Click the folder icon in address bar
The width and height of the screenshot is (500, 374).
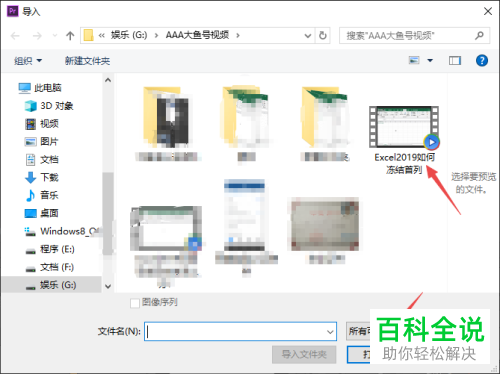[x=88, y=35]
